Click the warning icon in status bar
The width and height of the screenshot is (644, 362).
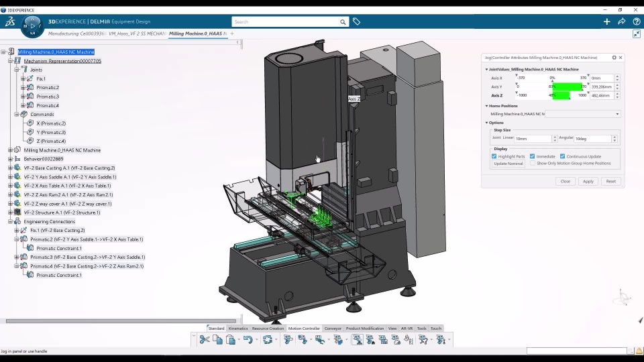click(x=639, y=351)
